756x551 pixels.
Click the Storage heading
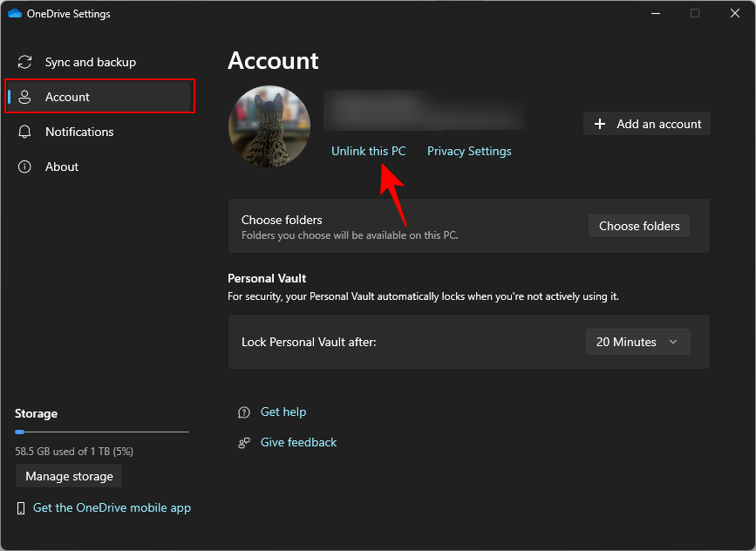(36, 413)
